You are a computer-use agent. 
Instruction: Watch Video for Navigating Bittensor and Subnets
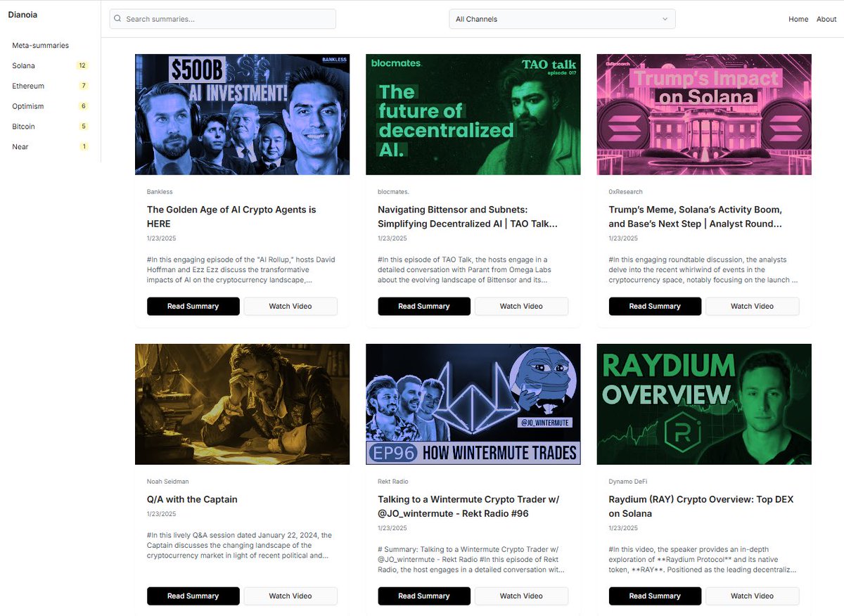[x=521, y=307]
